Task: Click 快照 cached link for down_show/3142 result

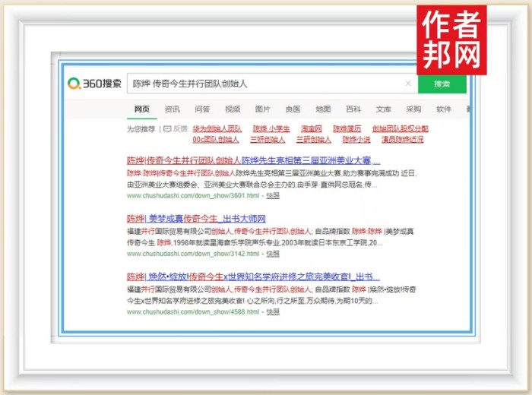Action: (x=273, y=253)
